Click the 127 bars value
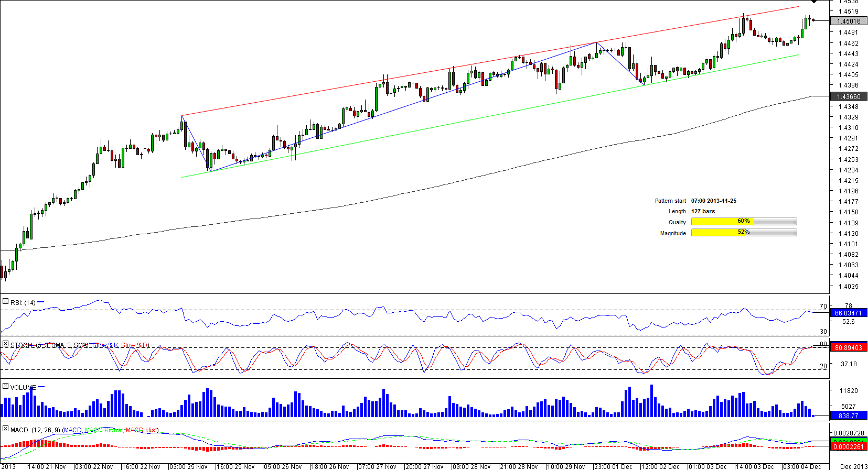Screen dimensions: 868x470 pyautogui.click(x=703, y=212)
